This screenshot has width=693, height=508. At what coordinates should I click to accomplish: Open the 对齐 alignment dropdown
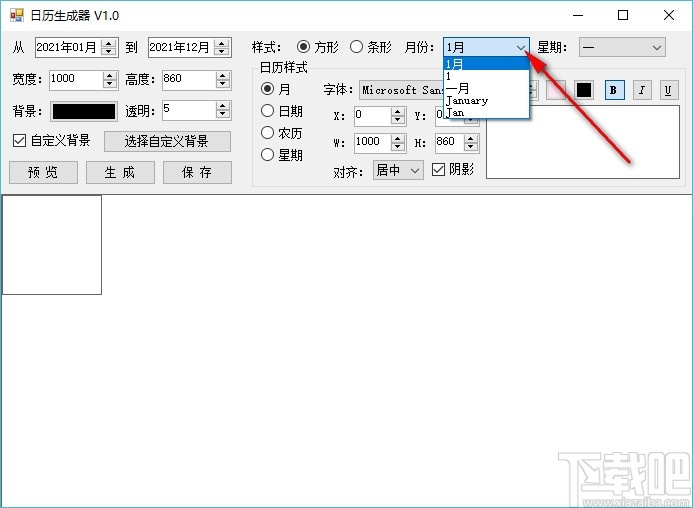tap(398, 170)
